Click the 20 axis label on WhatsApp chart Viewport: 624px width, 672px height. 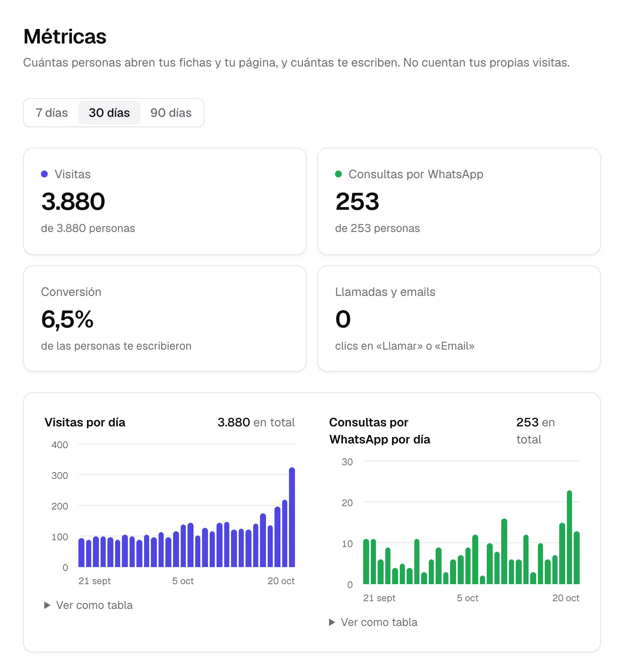coord(347,503)
